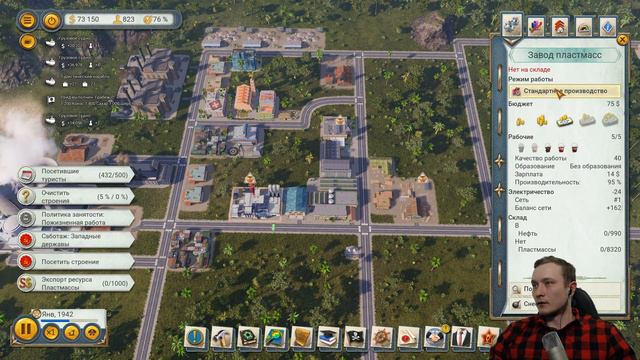Click the Завод пластмасс title header

[565, 55]
